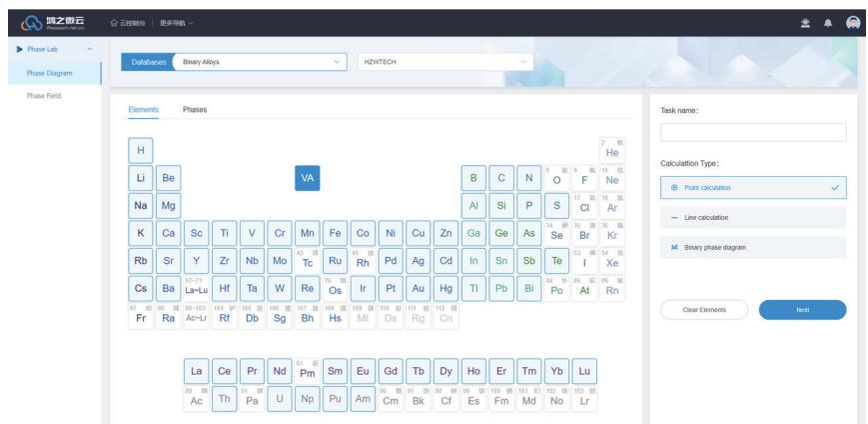Click the Clear Elements button
The image size is (868, 424).
click(x=704, y=310)
